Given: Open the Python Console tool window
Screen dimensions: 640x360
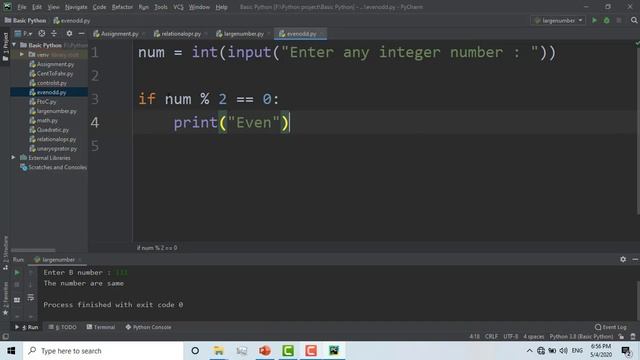Looking at the screenshot, I should [149, 327].
